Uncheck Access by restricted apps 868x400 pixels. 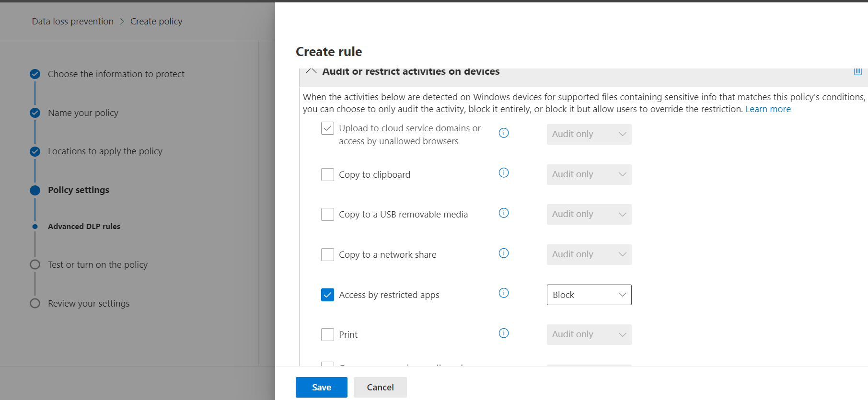pos(327,295)
